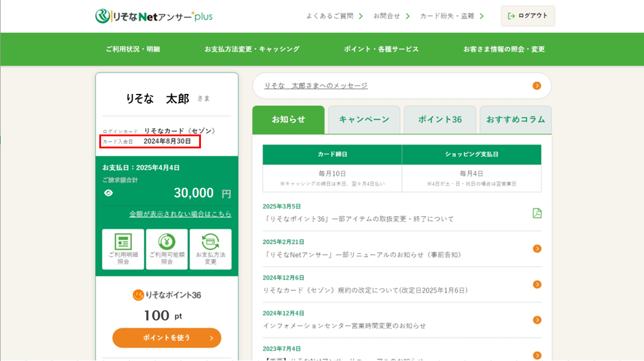Click arrow for 2024年12月4日 notice
Image resolution: width=644 pixels, height=361 pixels.
[537, 320]
